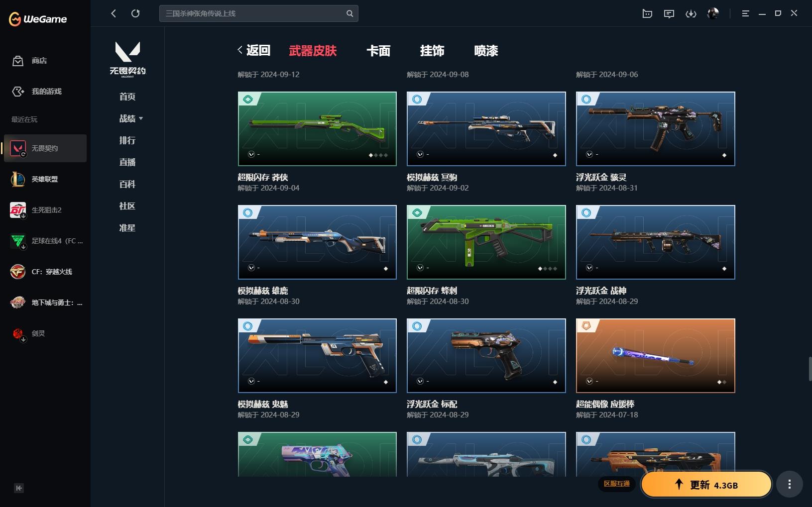Select 无畏契约 game in the sidebar
This screenshot has width=812, height=507.
[45, 148]
